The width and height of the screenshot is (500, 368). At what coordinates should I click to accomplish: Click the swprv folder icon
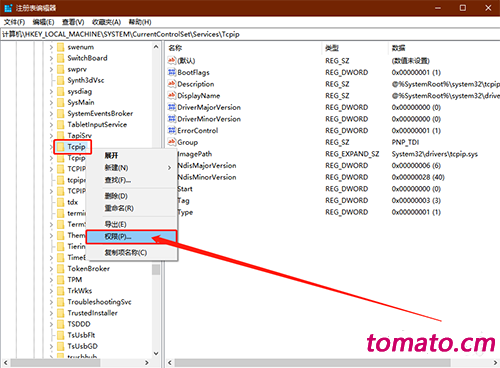click(x=60, y=69)
